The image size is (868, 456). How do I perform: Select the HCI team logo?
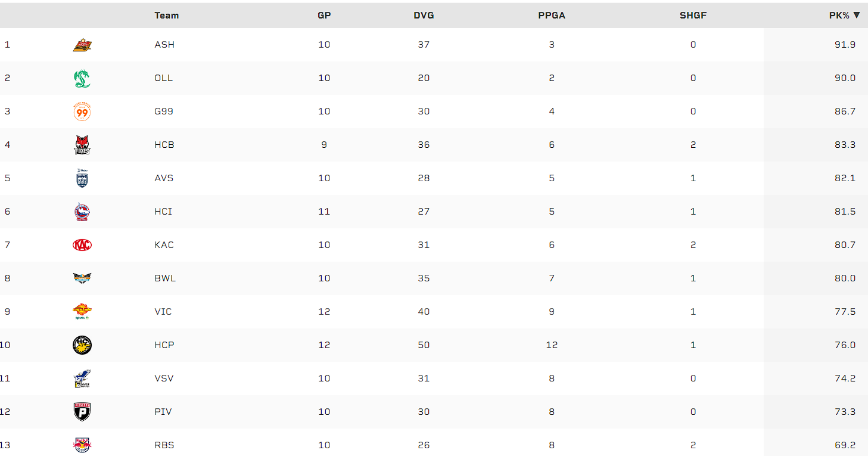pyautogui.click(x=82, y=212)
